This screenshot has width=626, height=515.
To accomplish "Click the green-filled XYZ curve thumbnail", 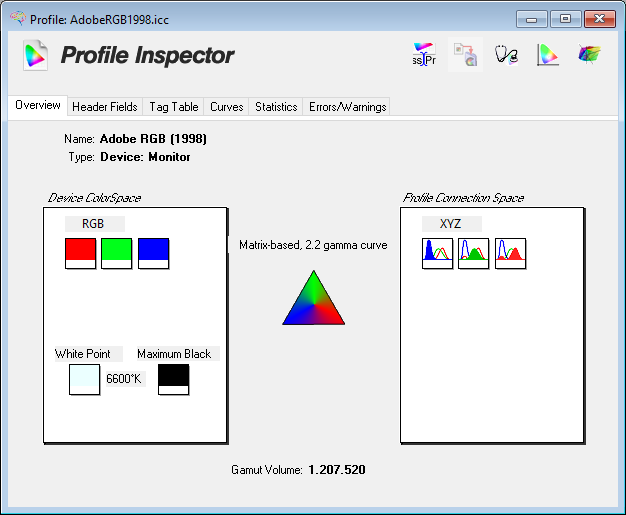I will point(473,254).
